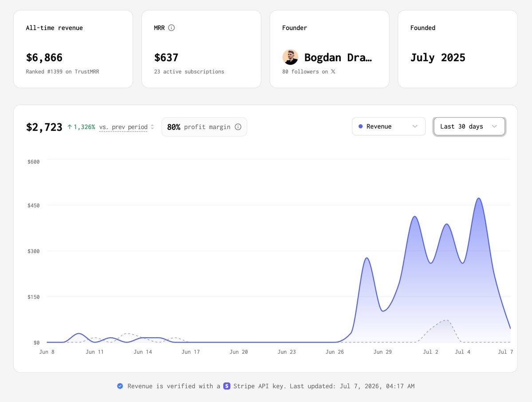This screenshot has width=532, height=402.
Task: Click the green up arrow growth indicator
Action: 70,127
